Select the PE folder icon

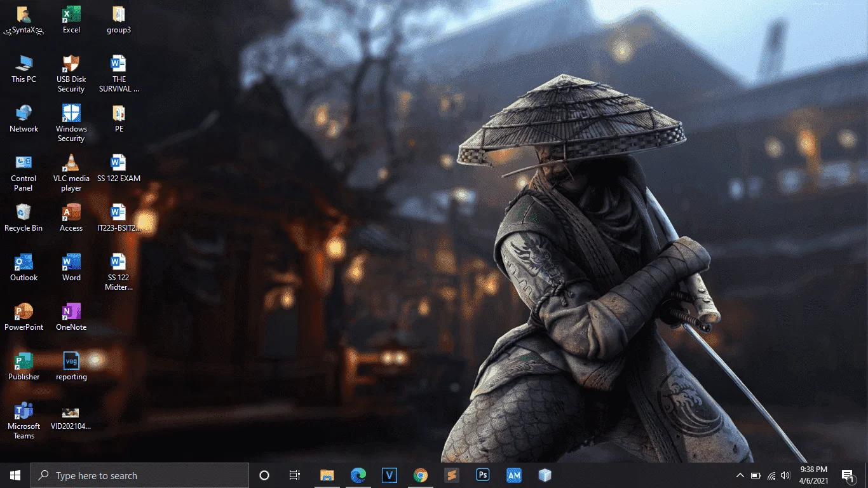pos(119,119)
